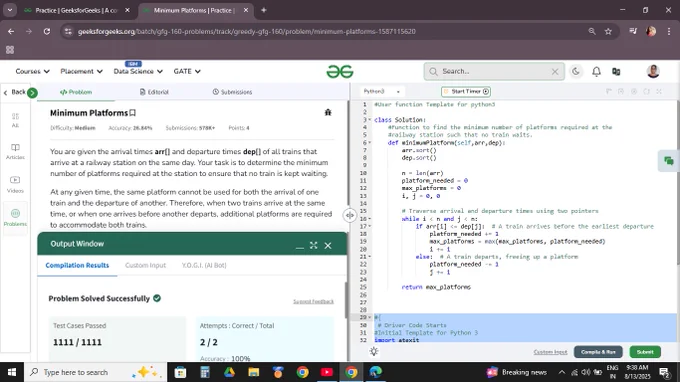Click the reset code icon
680x382 pixels.
[647, 91]
